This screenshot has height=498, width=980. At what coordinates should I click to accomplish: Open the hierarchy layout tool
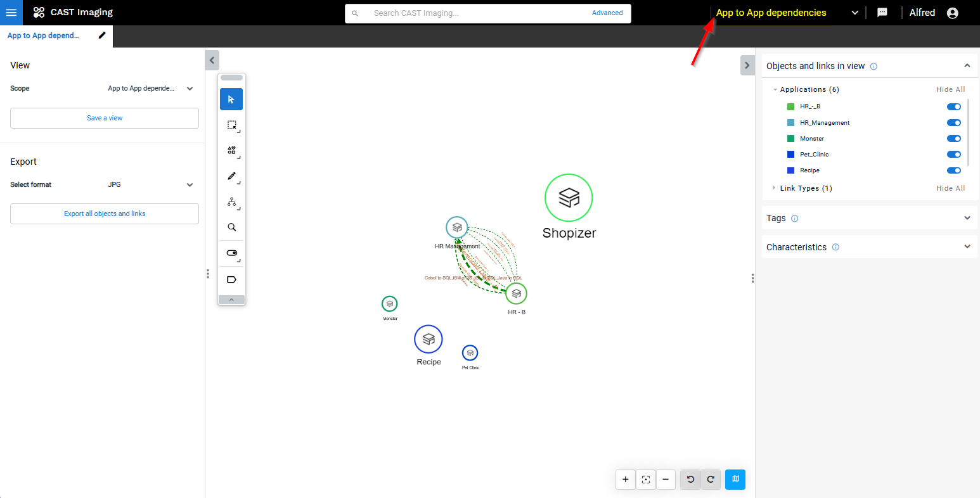[231, 201]
